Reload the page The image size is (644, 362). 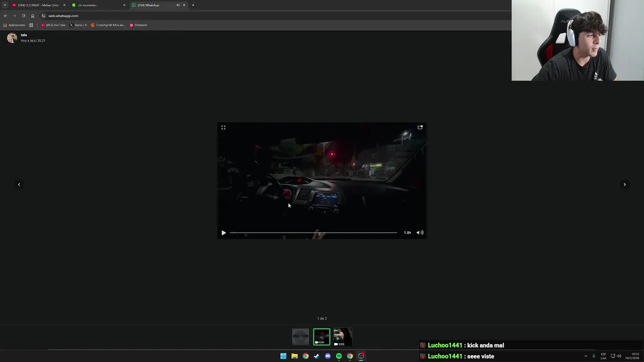(x=23, y=16)
